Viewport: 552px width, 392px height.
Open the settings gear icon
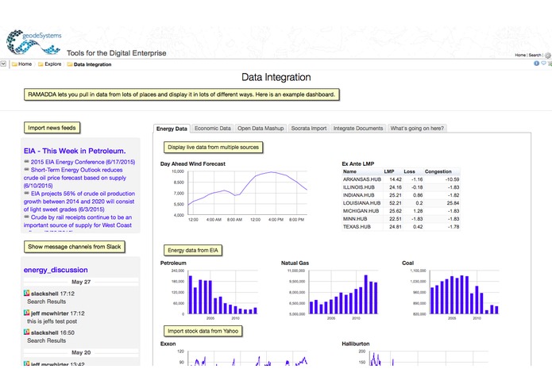548,56
